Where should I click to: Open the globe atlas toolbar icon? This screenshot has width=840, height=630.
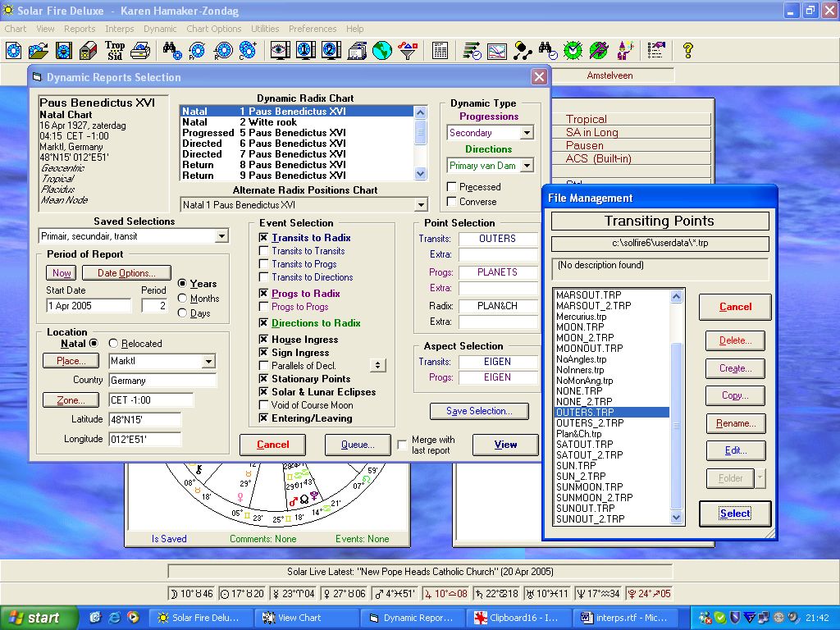tap(381, 51)
